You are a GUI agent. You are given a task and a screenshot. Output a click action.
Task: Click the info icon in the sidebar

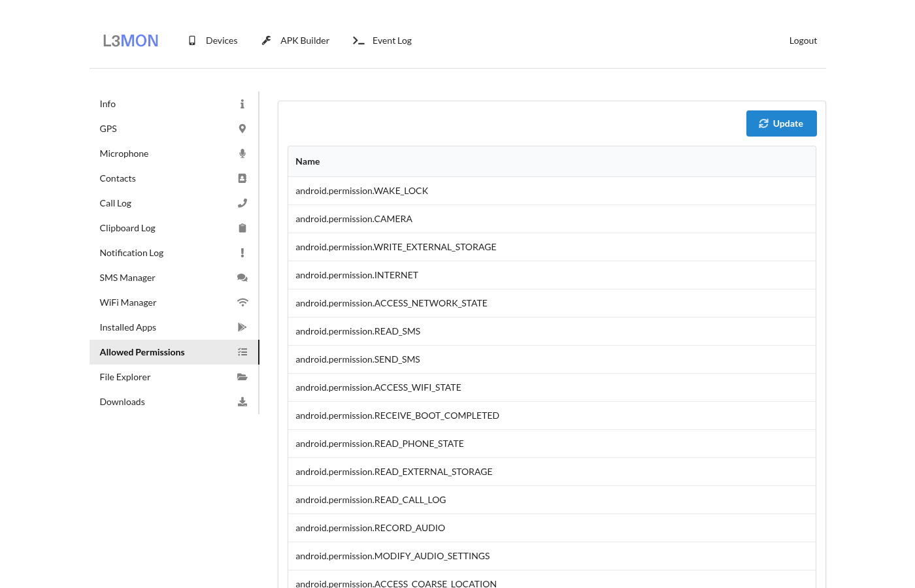click(242, 104)
